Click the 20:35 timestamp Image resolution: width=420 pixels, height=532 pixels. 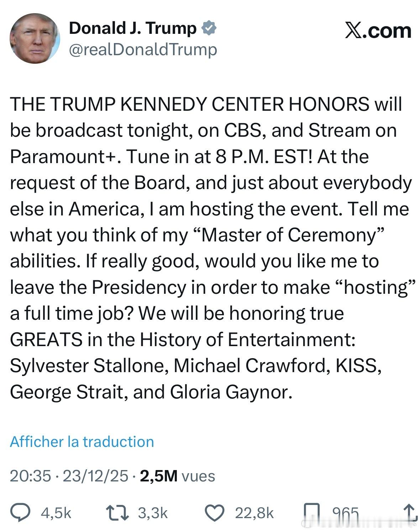pyautogui.click(x=30, y=476)
